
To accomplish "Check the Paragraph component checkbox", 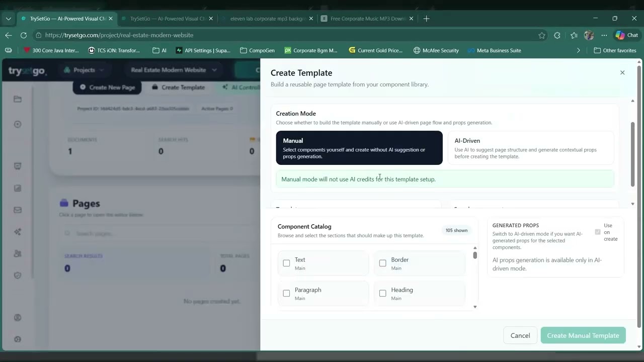I will coord(286,293).
